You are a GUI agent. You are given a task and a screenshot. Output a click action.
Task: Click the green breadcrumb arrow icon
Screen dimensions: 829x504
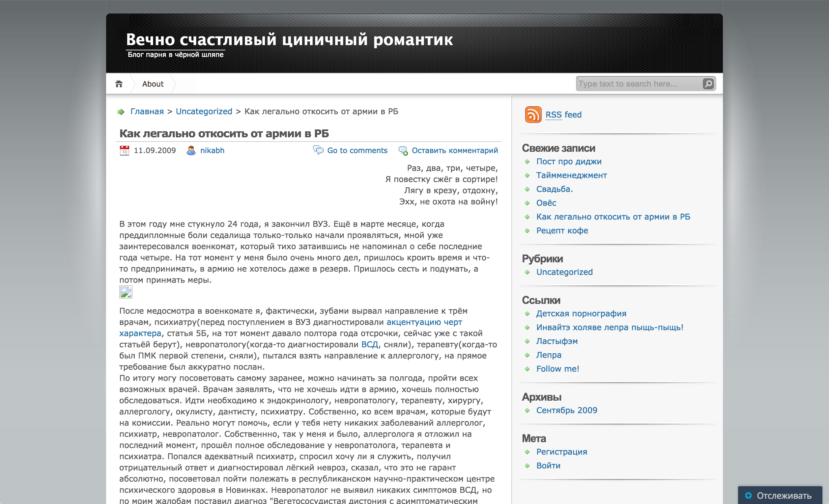coord(121,112)
